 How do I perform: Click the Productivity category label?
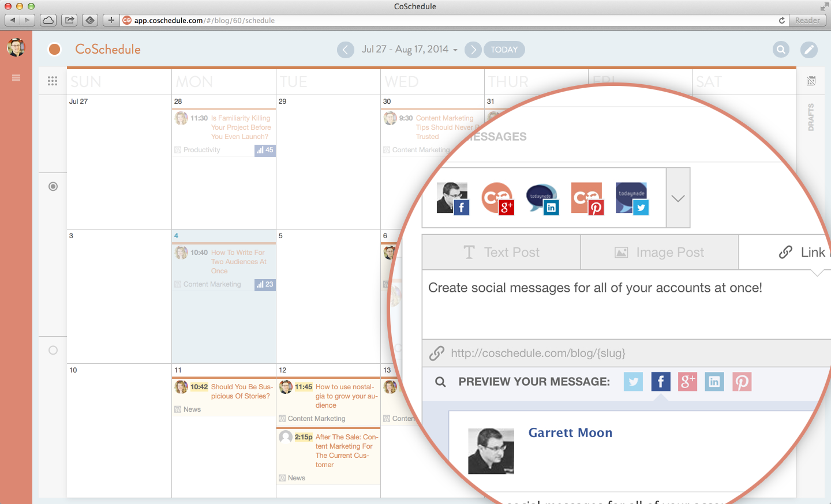(x=201, y=150)
